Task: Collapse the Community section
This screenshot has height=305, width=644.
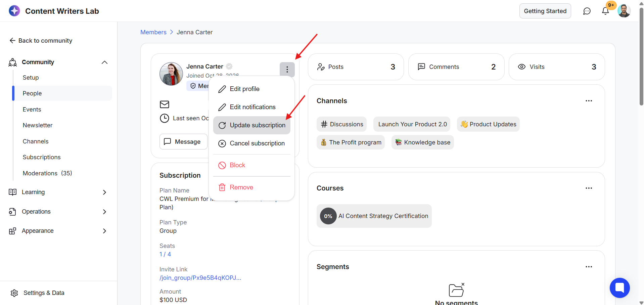Action: pos(104,62)
